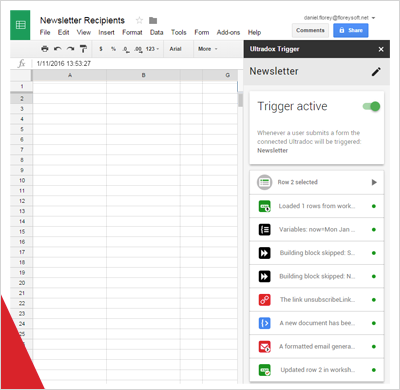Click the Variables building block icon
The image size is (400, 390).
click(265, 229)
